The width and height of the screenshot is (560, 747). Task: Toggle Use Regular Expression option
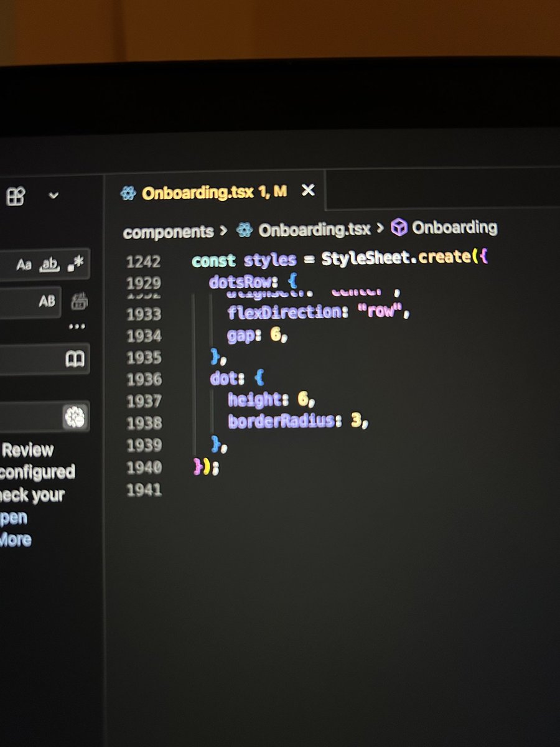click(76, 265)
